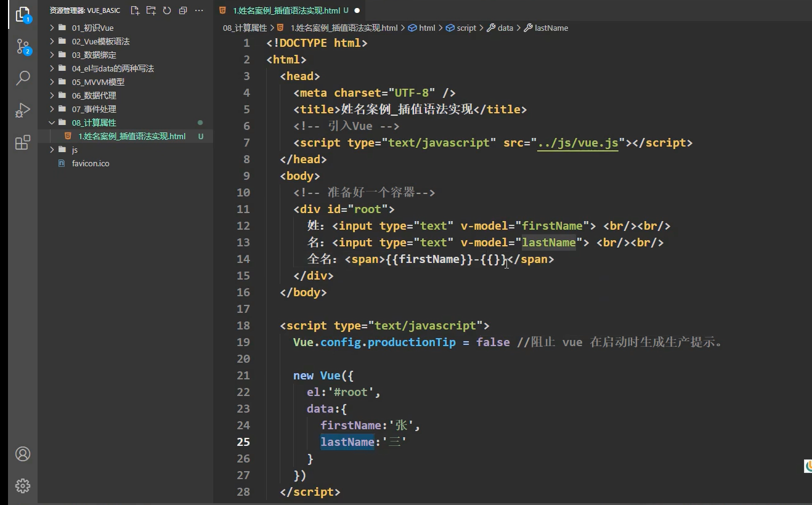
Task: Open the explorer more actions ellipsis
Action: [x=199, y=10]
